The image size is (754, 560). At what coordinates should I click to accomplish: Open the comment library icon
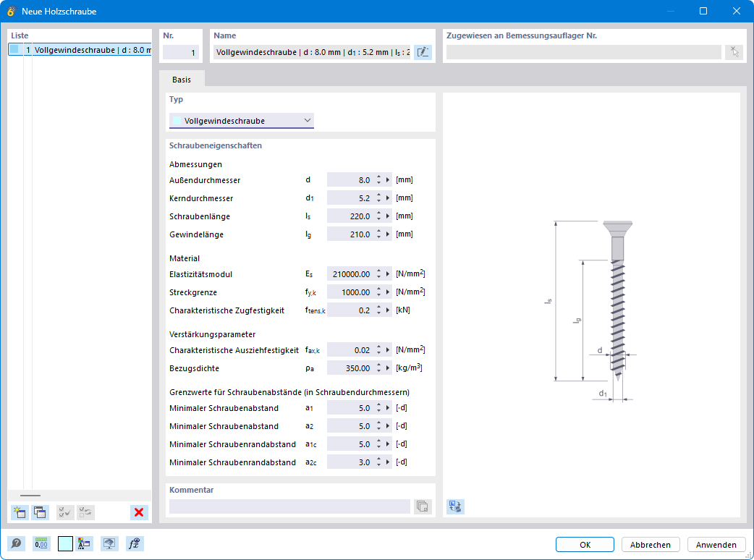coord(423,506)
